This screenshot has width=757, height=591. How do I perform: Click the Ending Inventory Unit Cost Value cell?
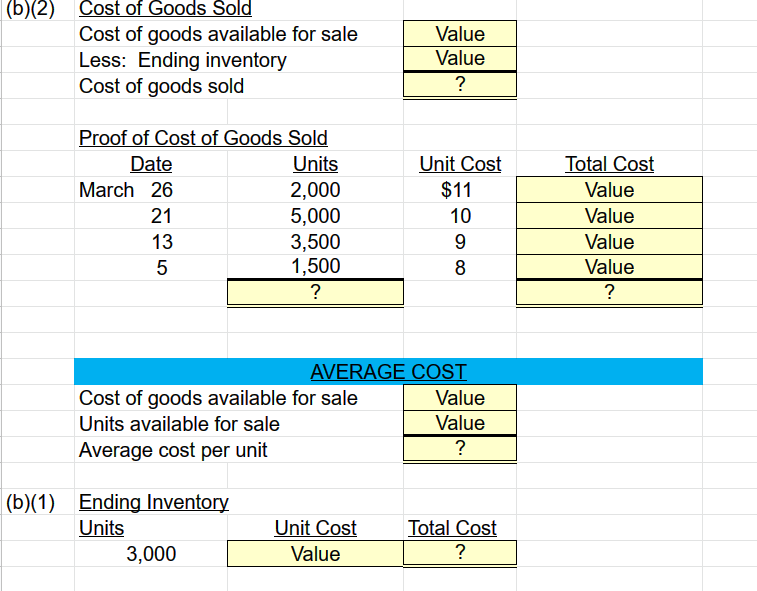tap(315, 554)
